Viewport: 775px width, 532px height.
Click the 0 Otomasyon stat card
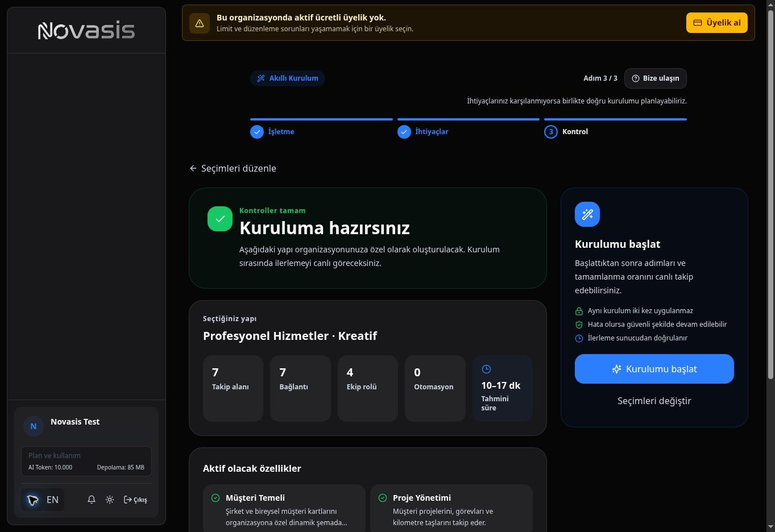click(435, 389)
